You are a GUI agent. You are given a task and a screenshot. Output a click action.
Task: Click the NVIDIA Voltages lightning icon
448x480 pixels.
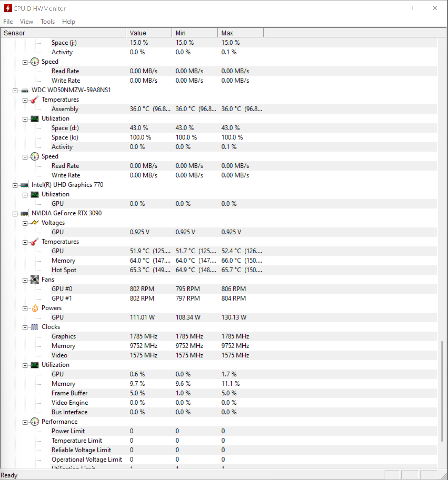[x=35, y=223]
